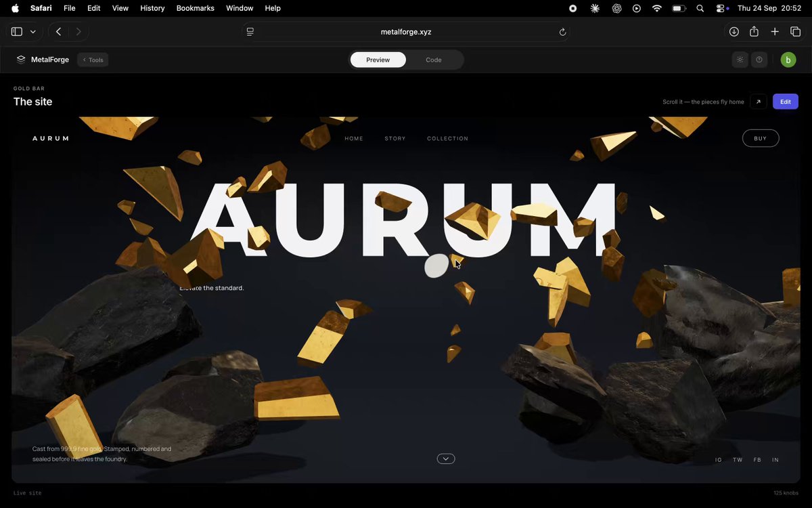Click the Wi-Fi status icon
812x508 pixels.
(x=656, y=8)
